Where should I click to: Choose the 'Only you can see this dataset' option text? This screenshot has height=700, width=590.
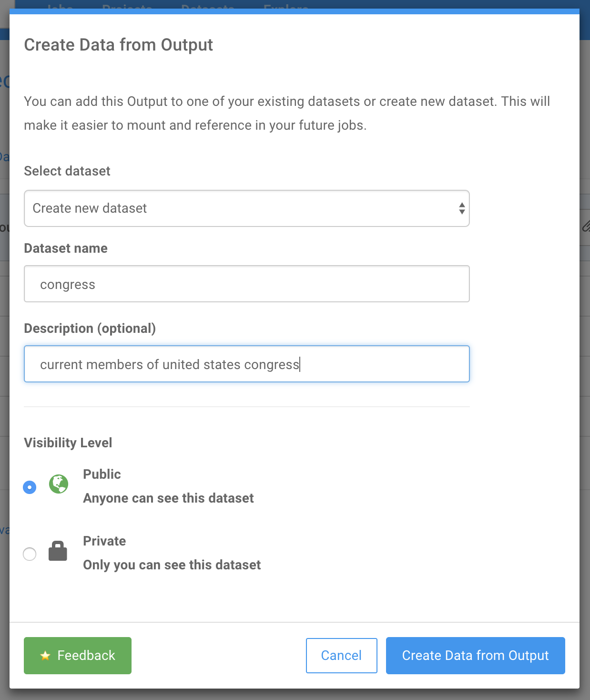click(x=172, y=565)
